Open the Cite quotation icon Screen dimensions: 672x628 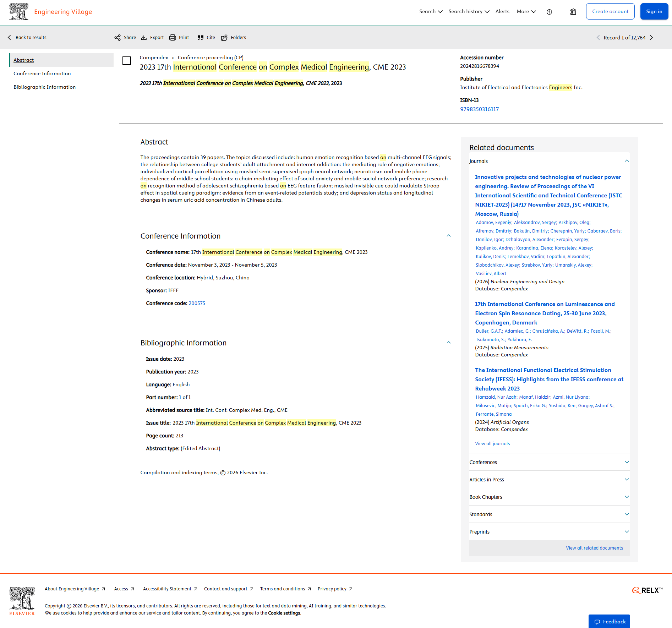tap(201, 38)
